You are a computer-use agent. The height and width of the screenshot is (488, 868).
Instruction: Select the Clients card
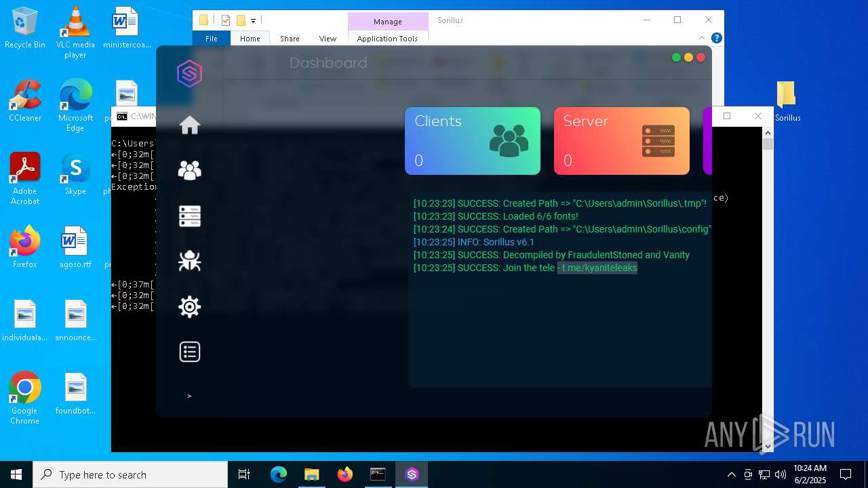pos(473,141)
